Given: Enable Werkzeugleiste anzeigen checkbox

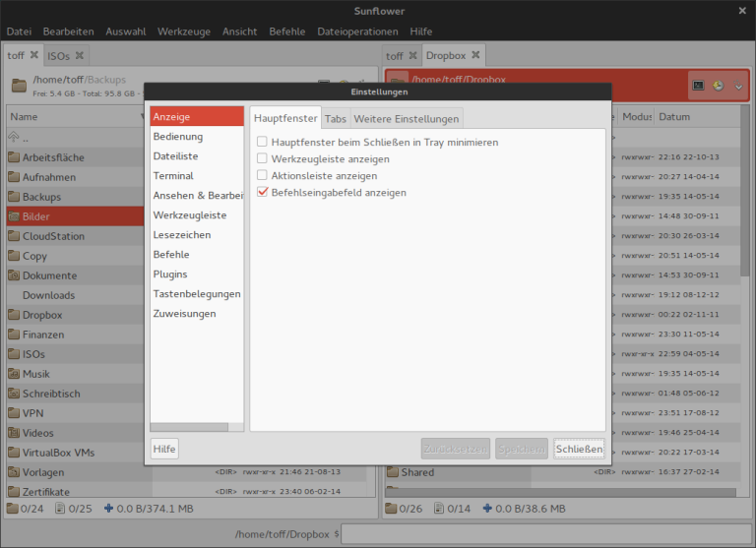Looking at the screenshot, I should (x=262, y=158).
